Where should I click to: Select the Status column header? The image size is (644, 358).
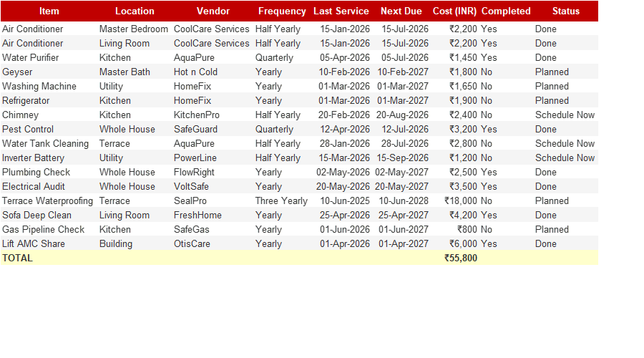point(565,11)
